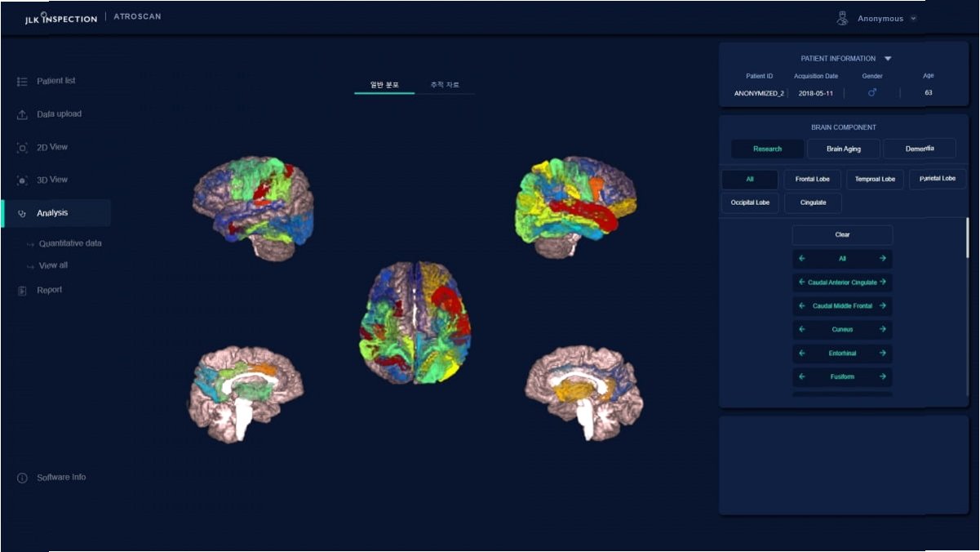The width and height of the screenshot is (980, 552).
Task: Click right arrow beside Cuneus
Action: (883, 330)
